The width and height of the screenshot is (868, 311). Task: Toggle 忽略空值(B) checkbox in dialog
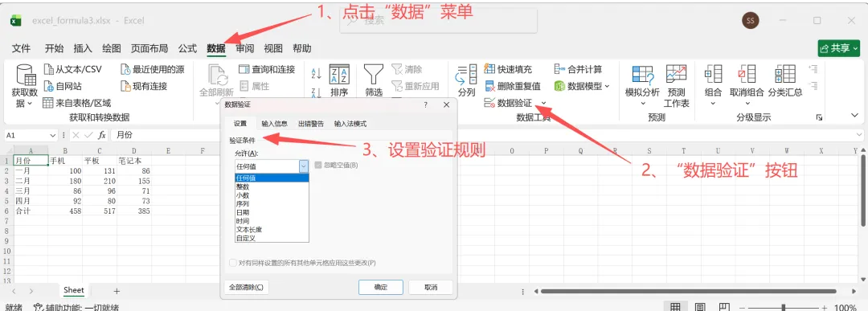click(x=317, y=165)
